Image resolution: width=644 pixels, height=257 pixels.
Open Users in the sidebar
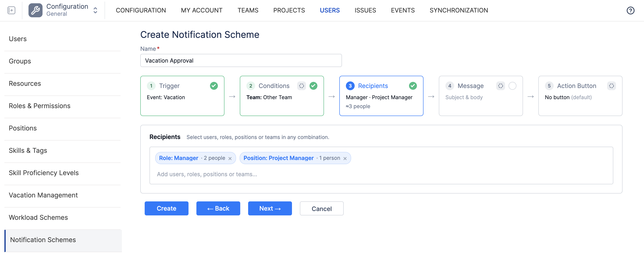(x=62, y=39)
